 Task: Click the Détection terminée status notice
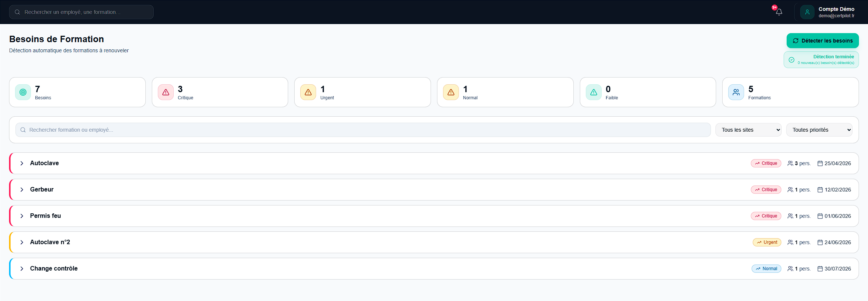tap(821, 60)
